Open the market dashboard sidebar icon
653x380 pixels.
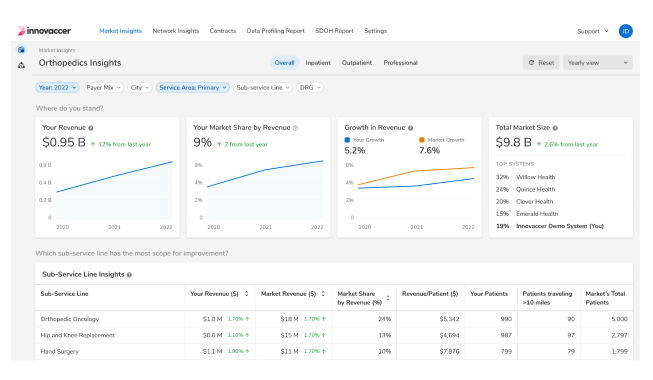click(x=21, y=50)
